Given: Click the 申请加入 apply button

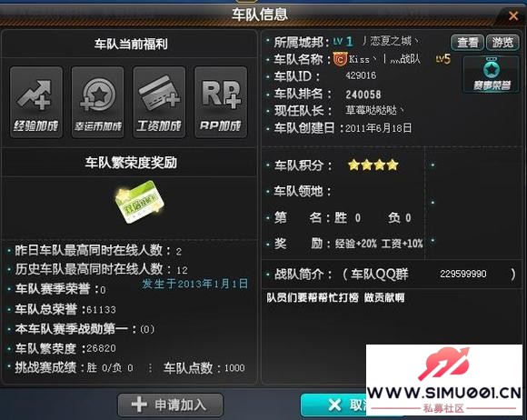Looking at the screenshot, I should (171, 405).
